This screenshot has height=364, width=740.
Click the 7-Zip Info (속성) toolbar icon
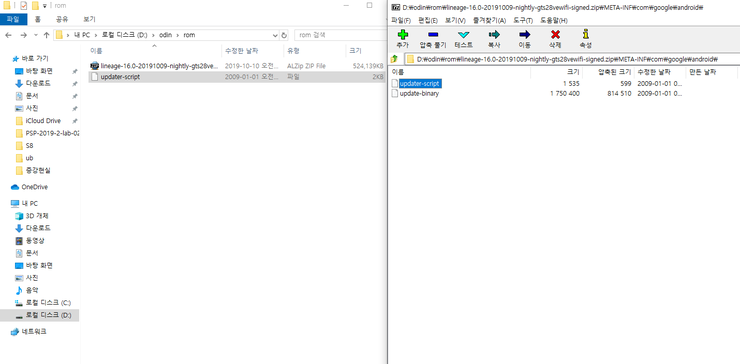[x=586, y=35]
